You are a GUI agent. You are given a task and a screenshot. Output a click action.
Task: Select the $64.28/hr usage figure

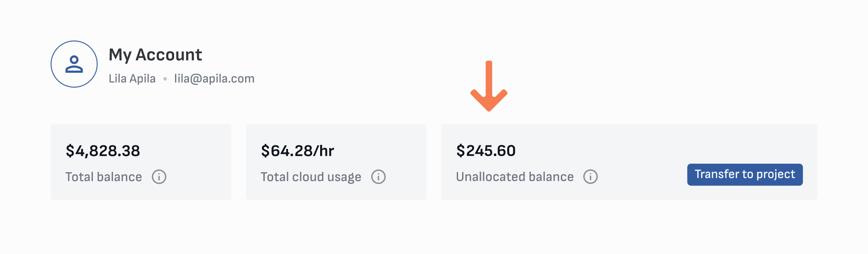coord(297,151)
